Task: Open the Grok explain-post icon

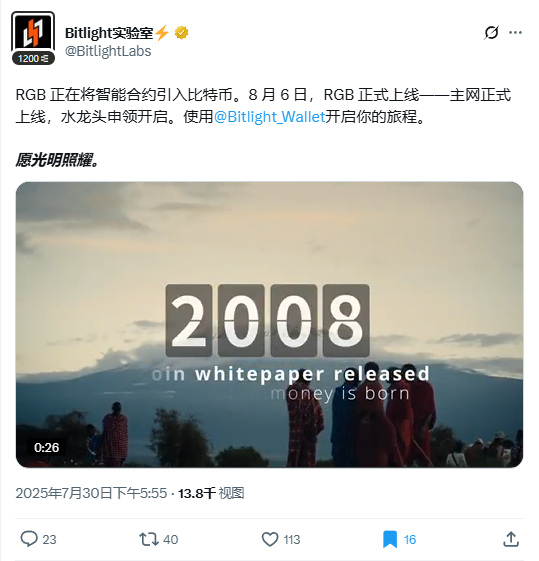Action: pos(491,33)
